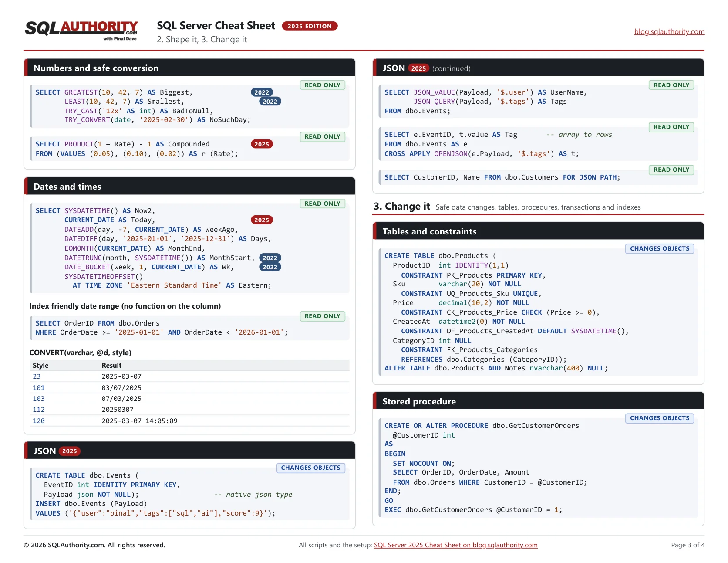728x563 pixels.
Task: Click the 'Dates and times' section heading
Action: (67, 187)
